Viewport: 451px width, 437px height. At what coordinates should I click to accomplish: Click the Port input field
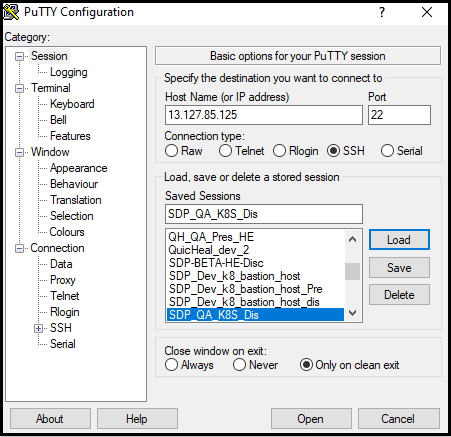coord(399,115)
